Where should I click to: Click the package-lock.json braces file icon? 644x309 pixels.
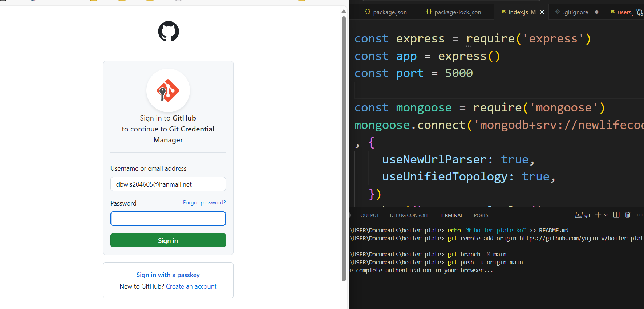click(429, 12)
